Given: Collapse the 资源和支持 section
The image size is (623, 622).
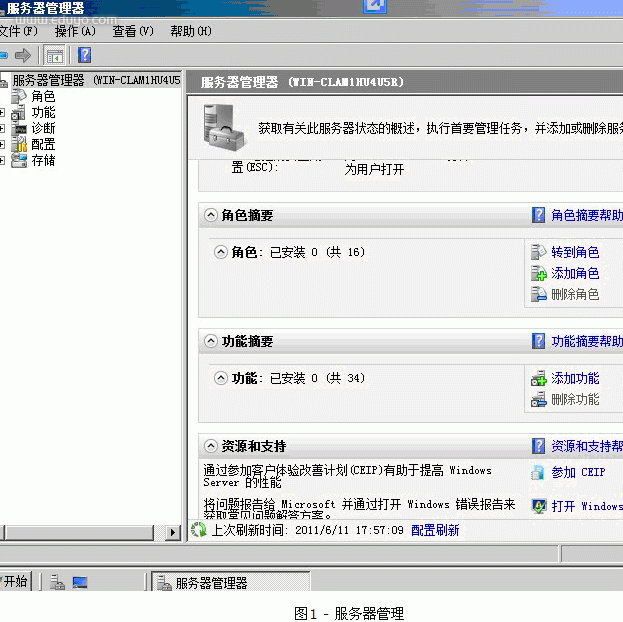Looking at the screenshot, I should 211,446.
